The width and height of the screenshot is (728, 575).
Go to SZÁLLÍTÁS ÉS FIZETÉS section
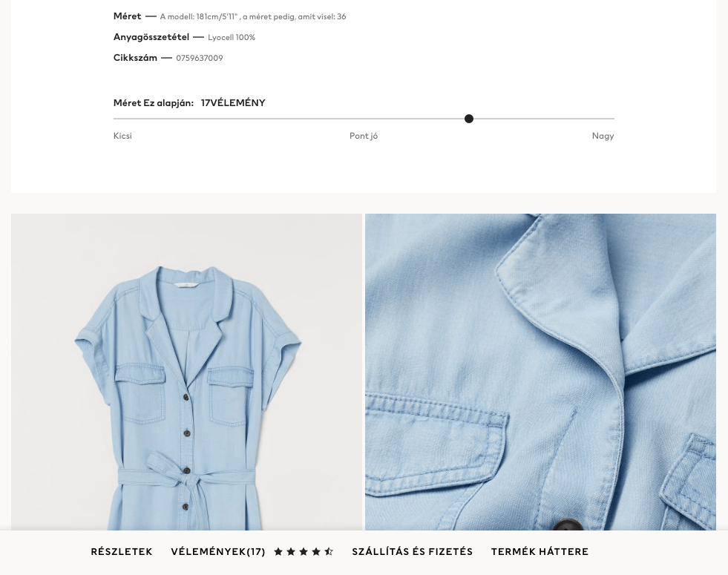tap(413, 551)
